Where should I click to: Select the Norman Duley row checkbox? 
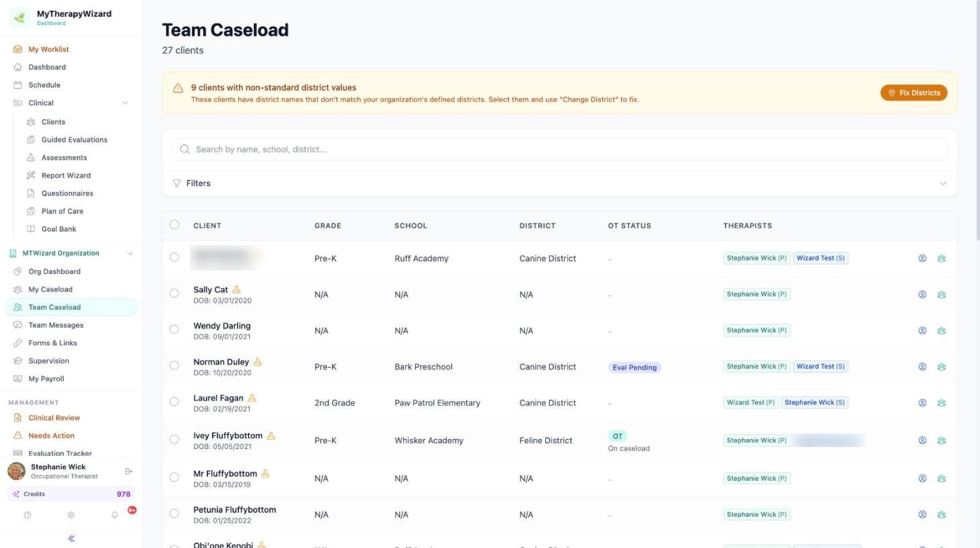[174, 366]
